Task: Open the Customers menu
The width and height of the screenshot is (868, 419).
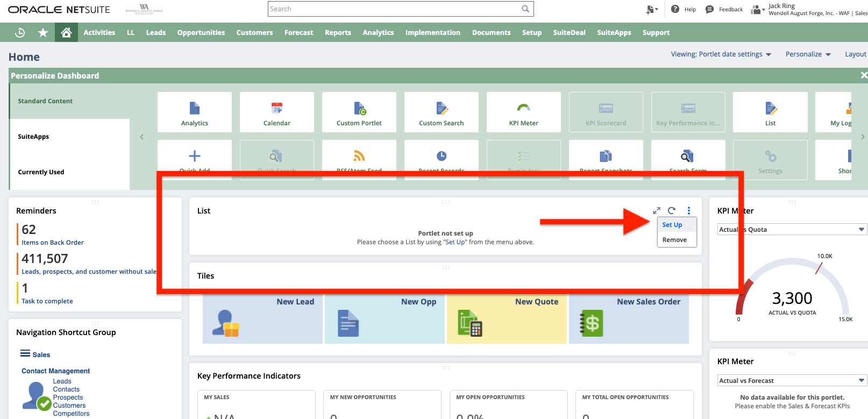Action: pyautogui.click(x=255, y=33)
